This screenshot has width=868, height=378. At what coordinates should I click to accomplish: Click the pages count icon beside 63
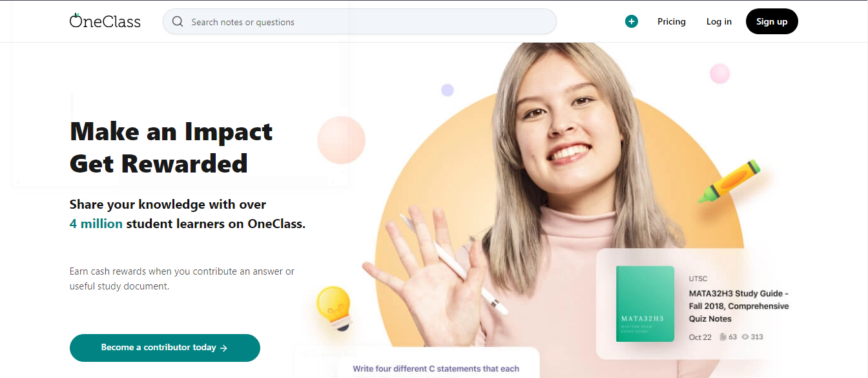(723, 337)
